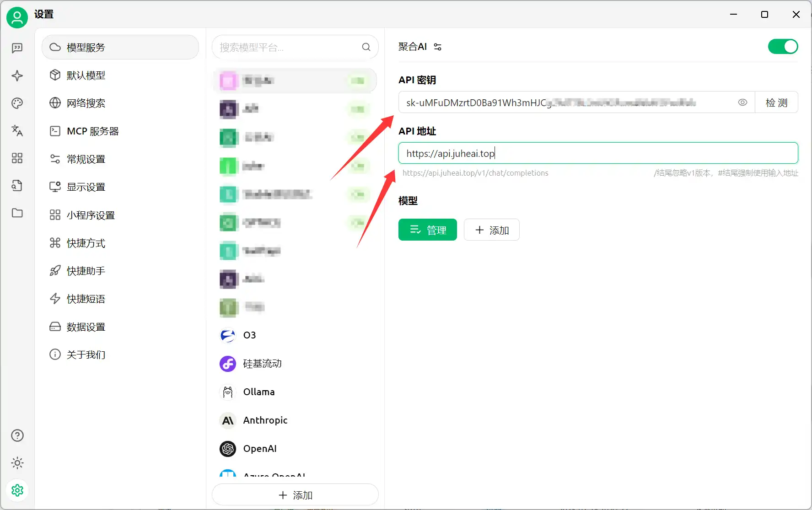The image size is (812, 510).
Task: Open 网络搜索 settings
Action: 120,103
